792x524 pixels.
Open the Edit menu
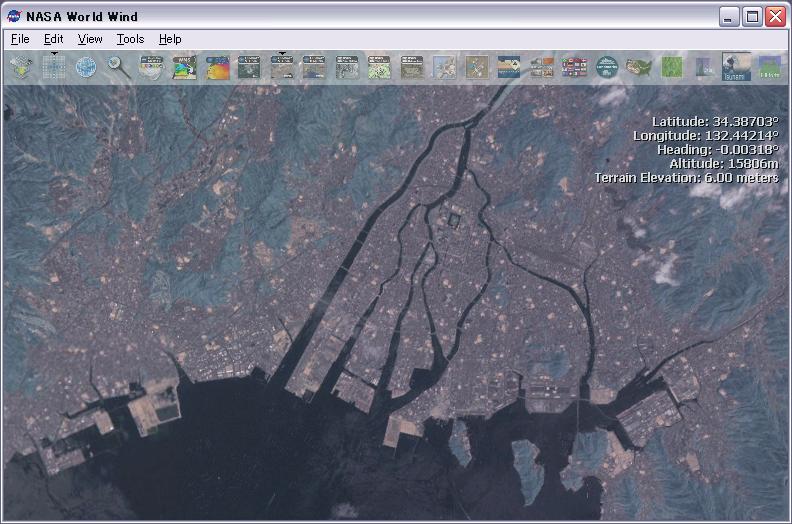[x=53, y=39]
